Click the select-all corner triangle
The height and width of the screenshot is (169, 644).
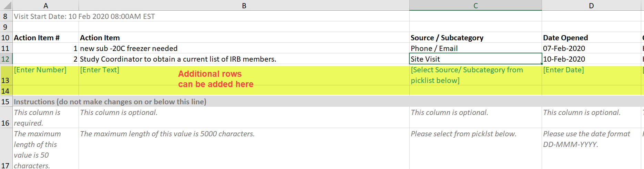6,6
